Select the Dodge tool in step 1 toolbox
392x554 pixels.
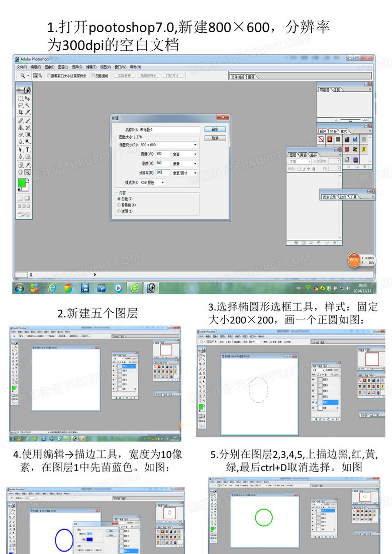pos(28,141)
